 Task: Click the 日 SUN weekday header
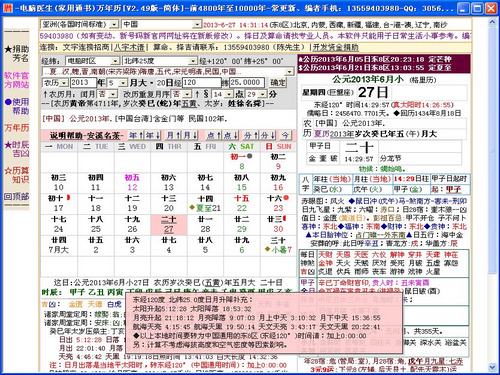point(278,147)
